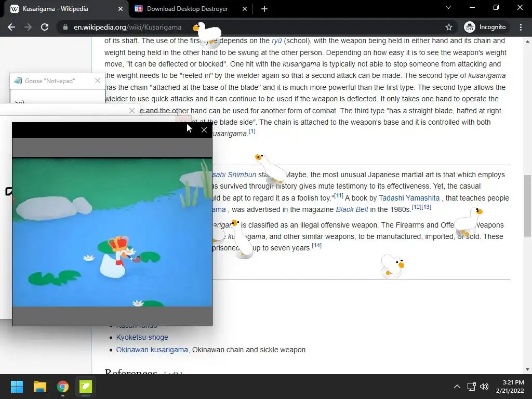Click the scrollbar down arrow
The image size is (532, 399).
tap(527, 369)
